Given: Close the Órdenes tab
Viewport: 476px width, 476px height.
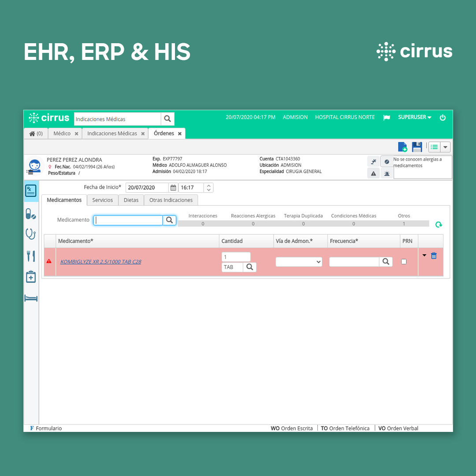Looking at the screenshot, I should click(x=180, y=134).
